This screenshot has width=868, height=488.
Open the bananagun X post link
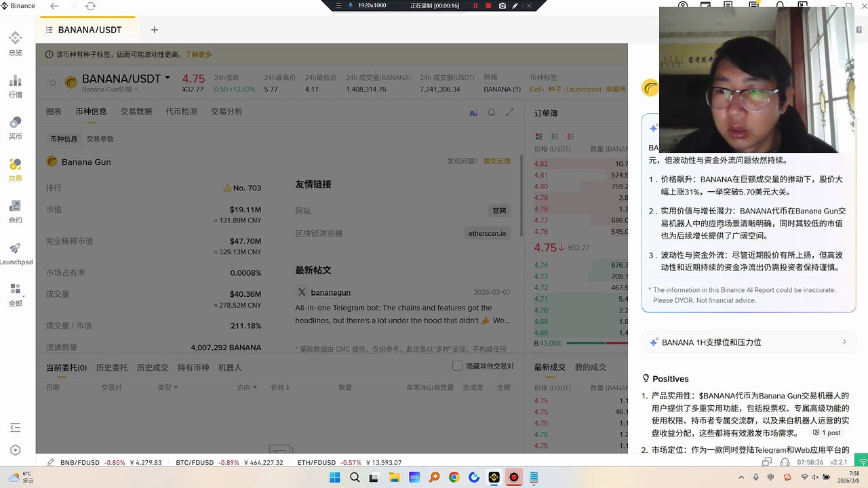coord(330,292)
